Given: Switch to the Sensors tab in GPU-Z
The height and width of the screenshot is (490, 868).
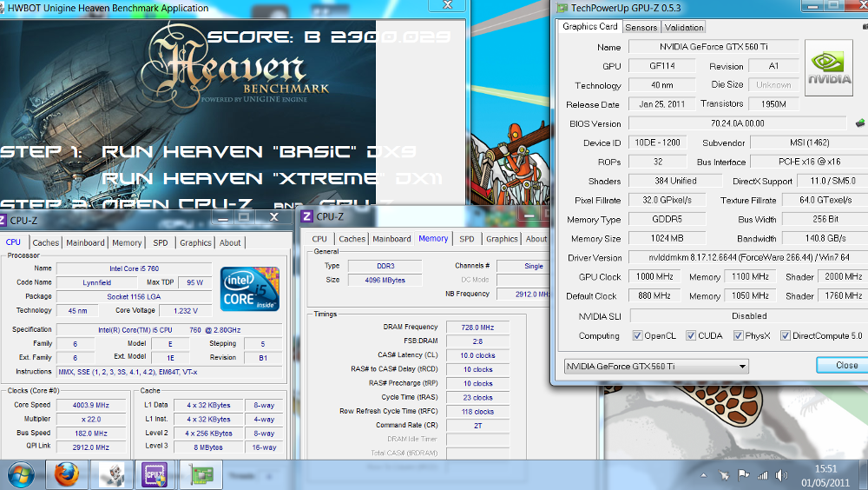Looking at the screenshot, I should click(x=641, y=27).
